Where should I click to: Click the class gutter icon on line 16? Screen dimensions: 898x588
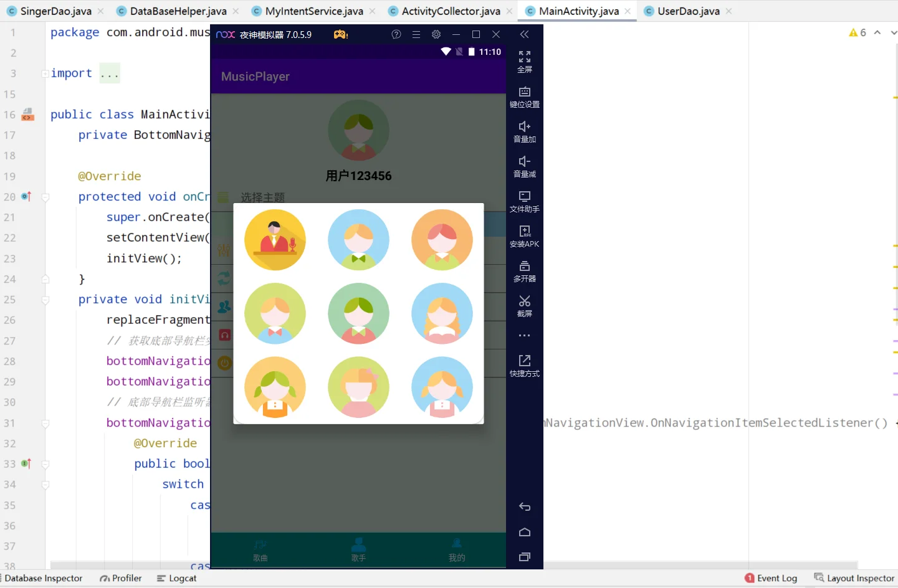(x=27, y=114)
